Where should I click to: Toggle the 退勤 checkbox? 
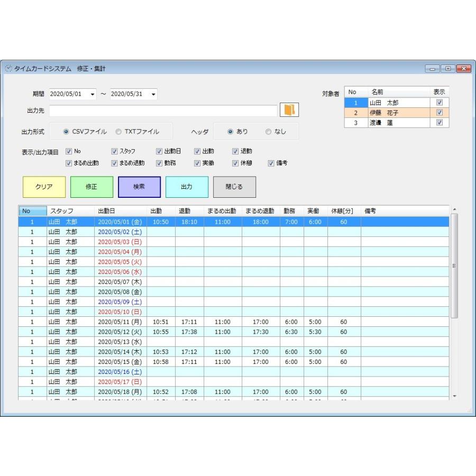click(235, 151)
